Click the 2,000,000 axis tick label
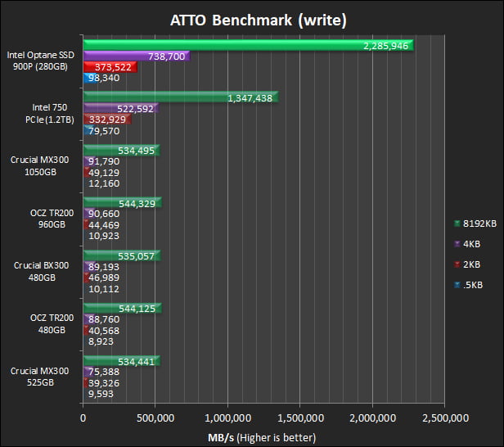 click(x=373, y=418)
